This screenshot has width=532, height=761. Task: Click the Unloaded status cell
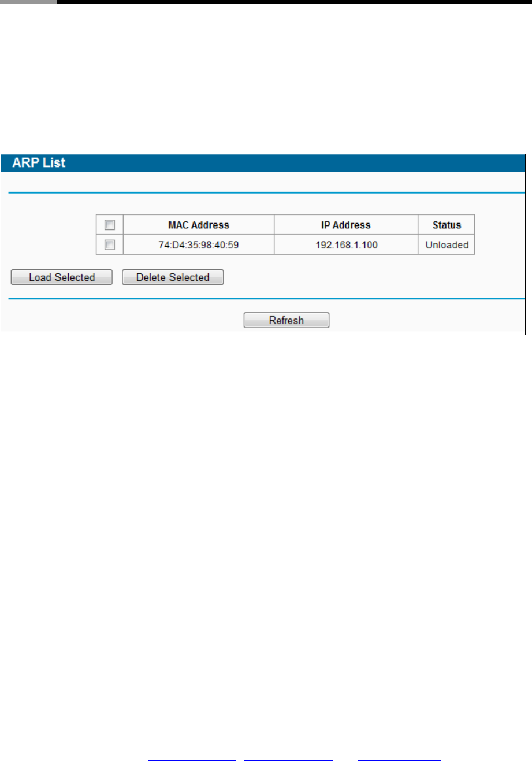447,245
